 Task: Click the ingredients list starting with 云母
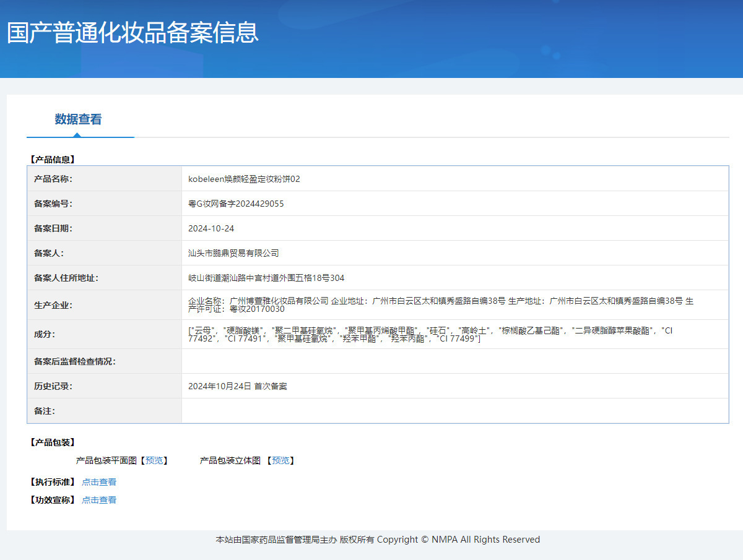(x=430, y=334)
